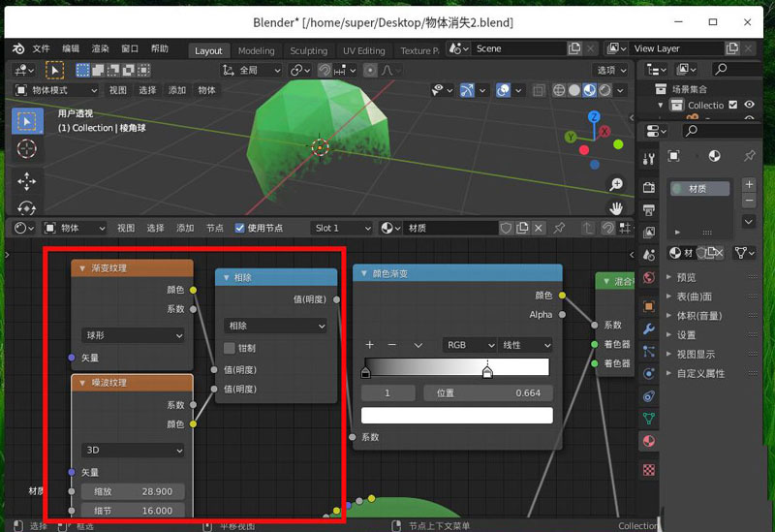Expand the 预览 panel
The image size is (775, 532).
click(686, 277)
